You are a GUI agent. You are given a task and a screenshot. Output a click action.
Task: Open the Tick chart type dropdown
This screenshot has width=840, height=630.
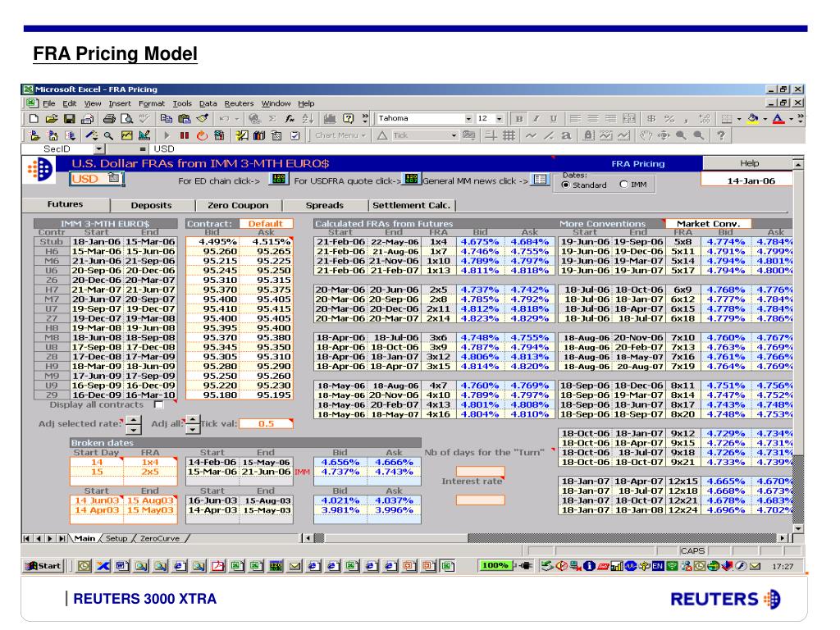click(454, 135)
